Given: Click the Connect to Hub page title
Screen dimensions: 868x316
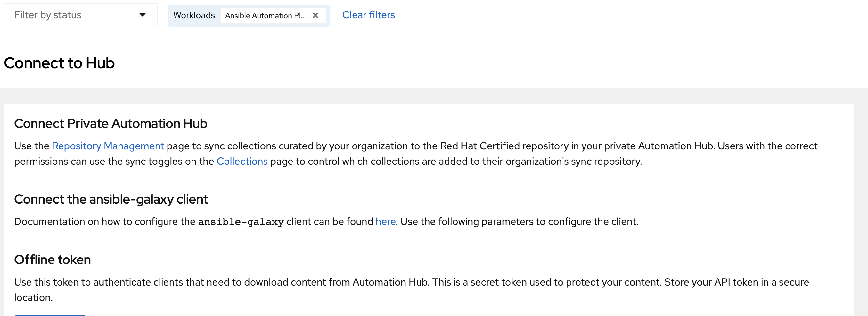Looking at the screenshot, I should [59, 63].
